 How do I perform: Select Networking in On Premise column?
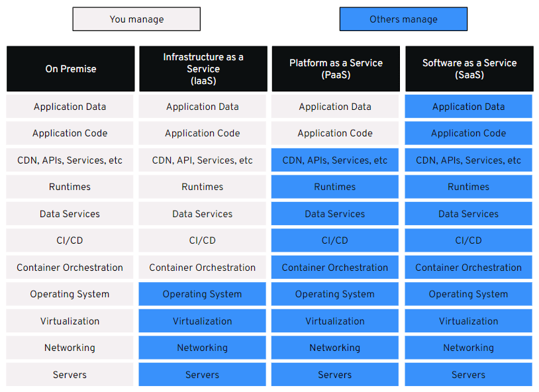70,348
